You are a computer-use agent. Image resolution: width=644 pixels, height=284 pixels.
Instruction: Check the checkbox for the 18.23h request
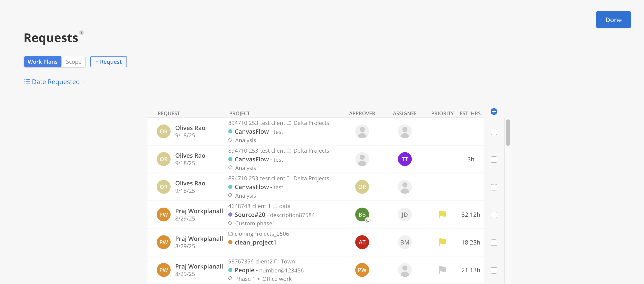494,243
